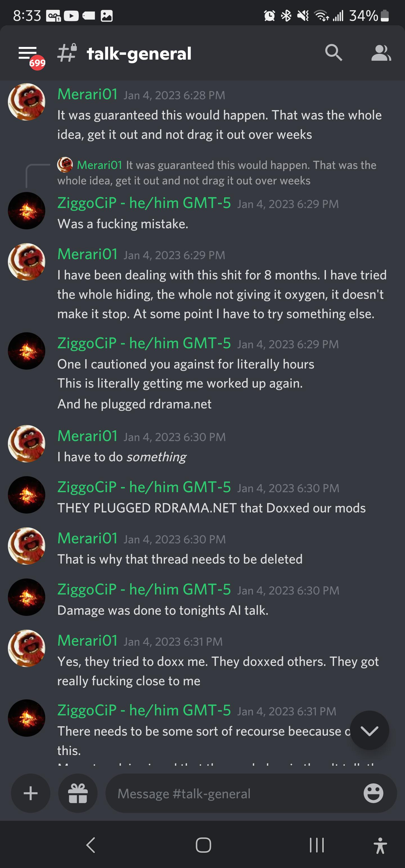The image size is (405, 868).
Task: Jump to quoted Merari01 reply preview
Action: point(217,173)
